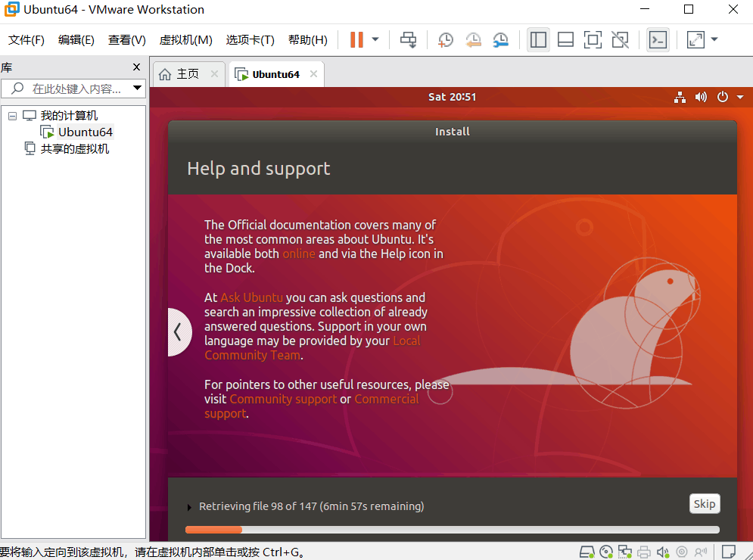Pause the virtual machine
Image resolution: width=753 pixels, height=560 pixels.
(356, 39)
